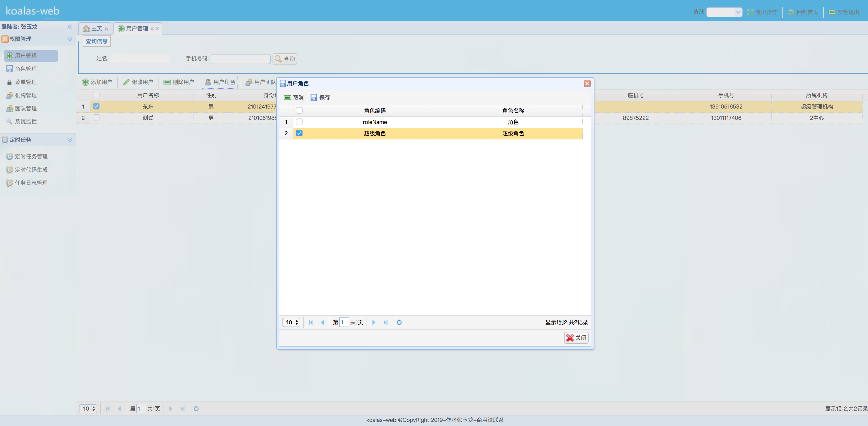The image size is (868, 426).
Task: Open 用户管理 in sidebar menu
Action: coord(31,56)
